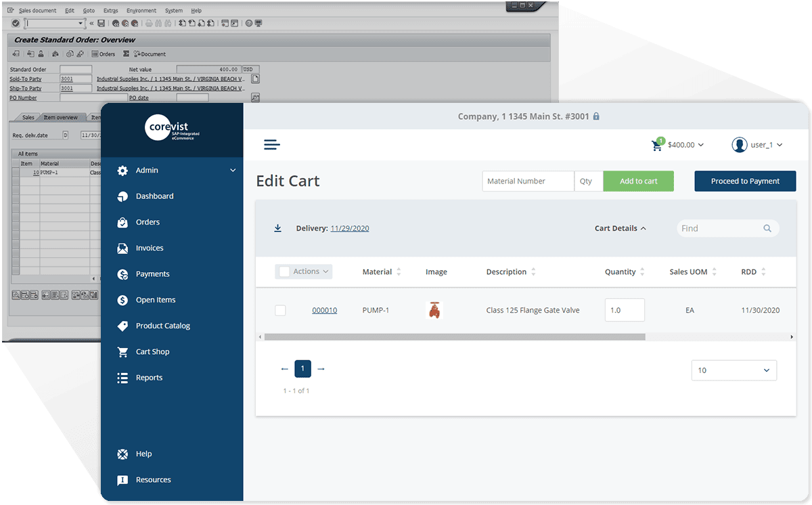Click the green Enter checkmark in SAP window
Screen dimensions: 812x505
(16, 23)
